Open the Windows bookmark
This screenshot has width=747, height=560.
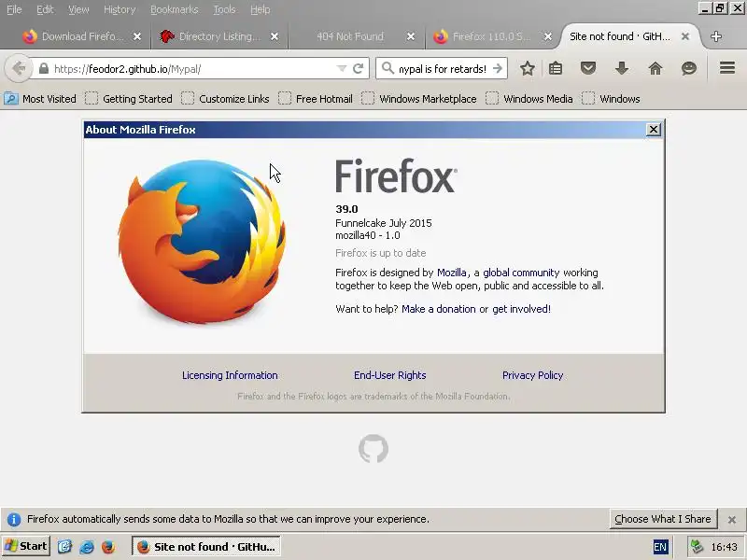(x=612, y=99)
